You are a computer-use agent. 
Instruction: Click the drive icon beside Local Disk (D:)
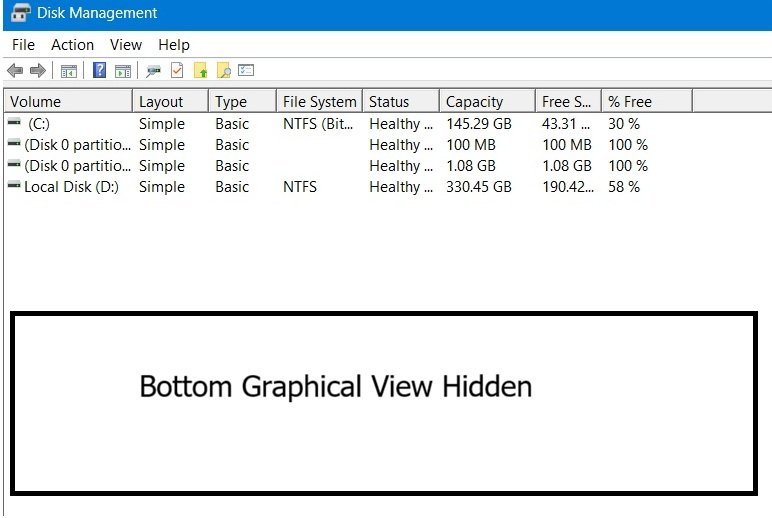[14, 185]
